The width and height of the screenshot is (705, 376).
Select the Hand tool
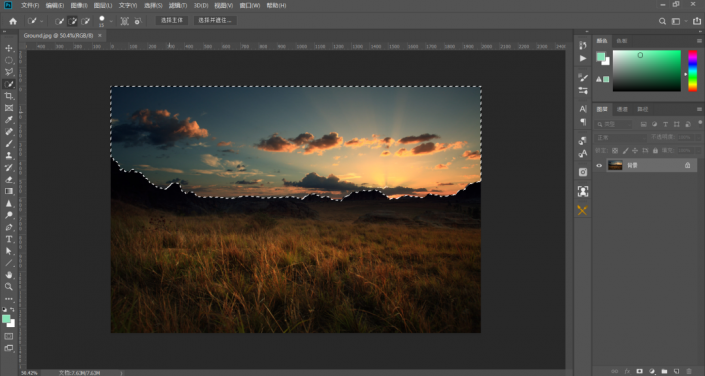[9, 274]
